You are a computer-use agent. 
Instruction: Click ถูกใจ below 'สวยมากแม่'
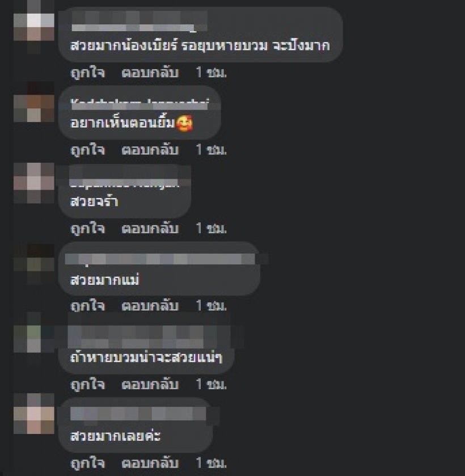point(88,306)
